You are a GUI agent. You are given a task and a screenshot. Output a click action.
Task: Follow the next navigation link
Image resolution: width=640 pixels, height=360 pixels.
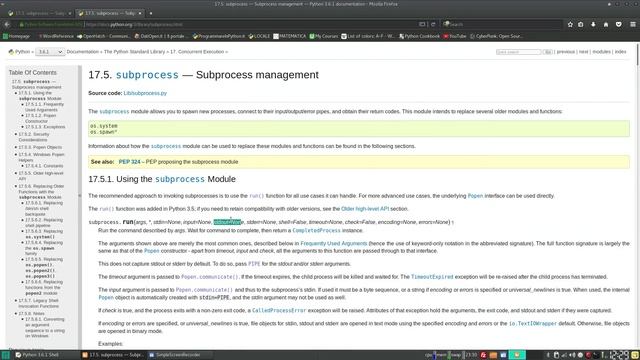[x=584, y=52]
